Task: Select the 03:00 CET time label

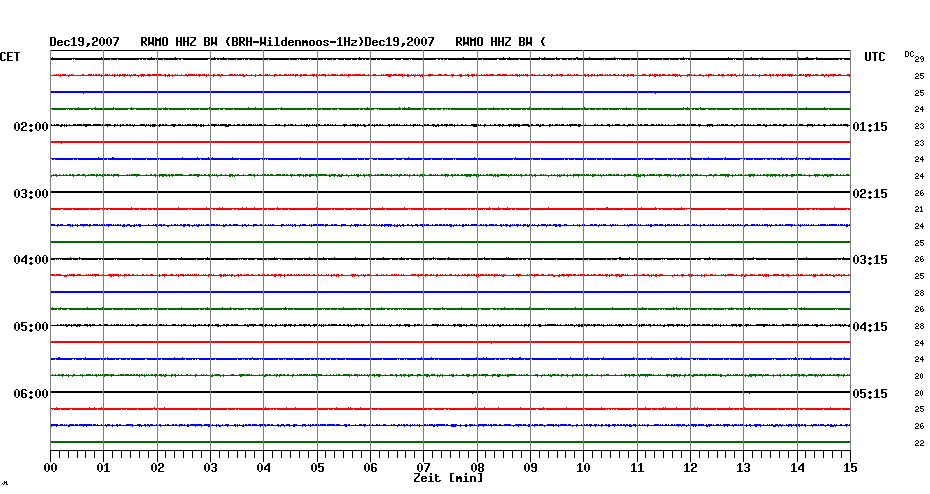Action: 31,194
